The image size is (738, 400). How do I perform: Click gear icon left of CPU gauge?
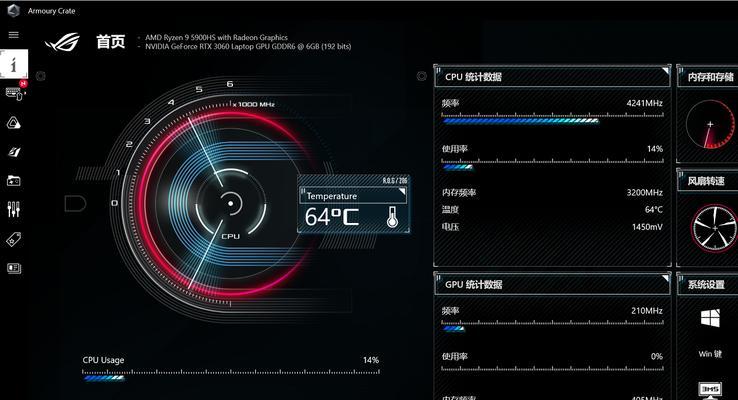pos(41,76)
